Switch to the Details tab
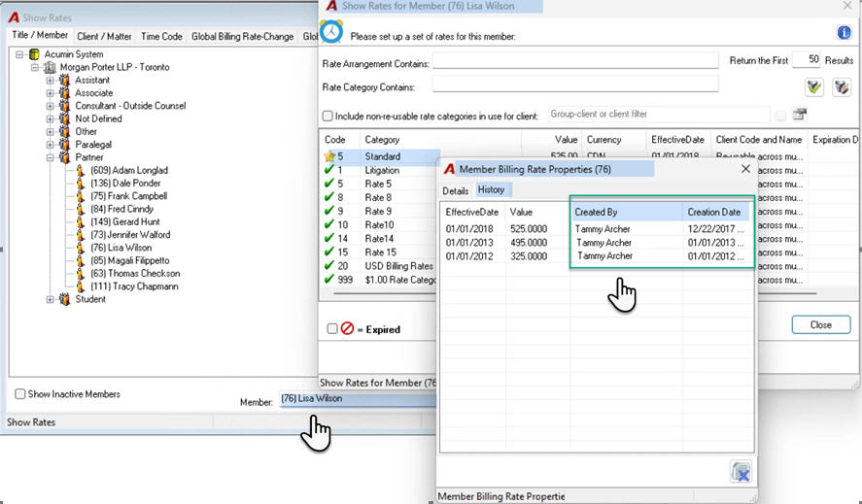 pos(455,190)
